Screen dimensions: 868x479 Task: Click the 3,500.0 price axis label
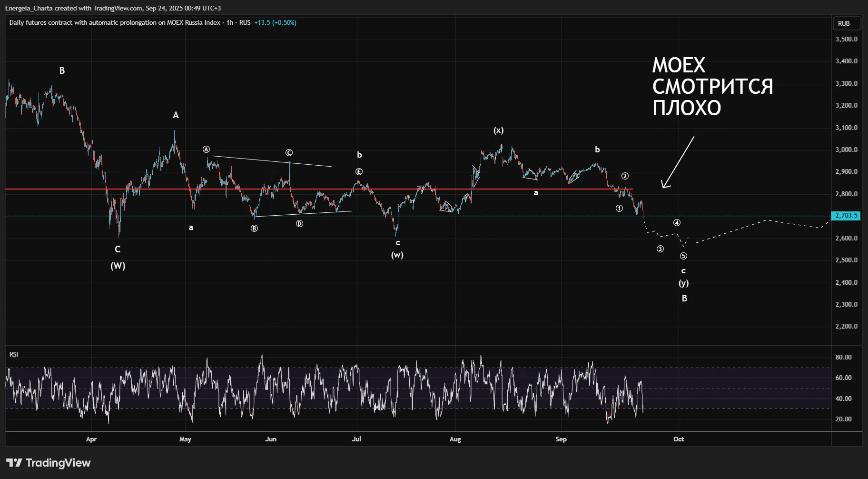[847, 39]
